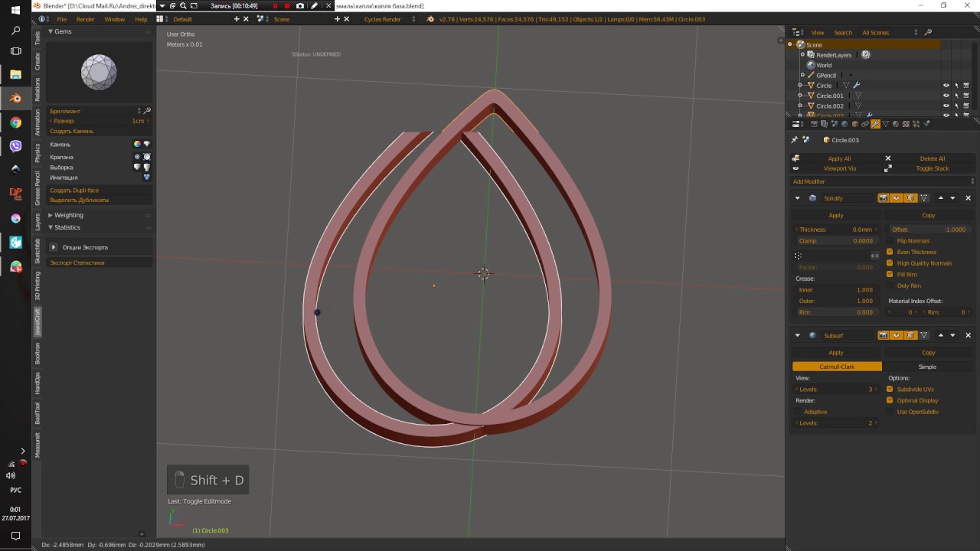Open the Object cube properties tab
This screenshot has width=980, height=551.
tap(855, 124)
